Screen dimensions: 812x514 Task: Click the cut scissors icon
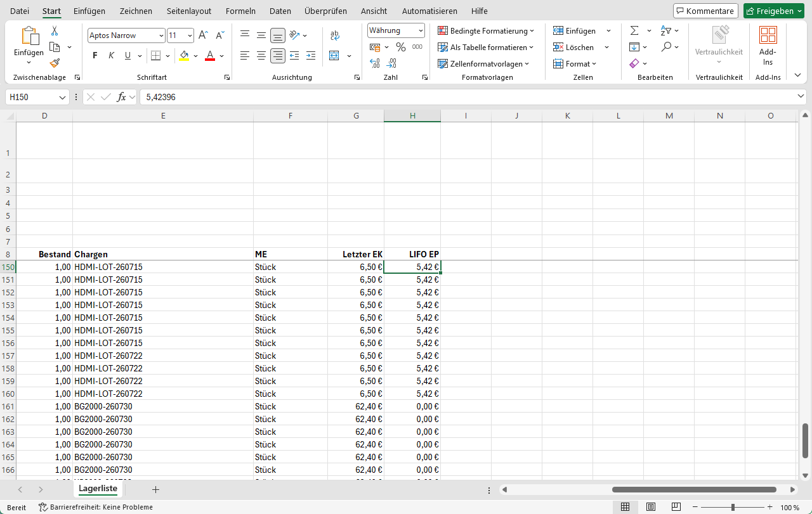point(55,30)
